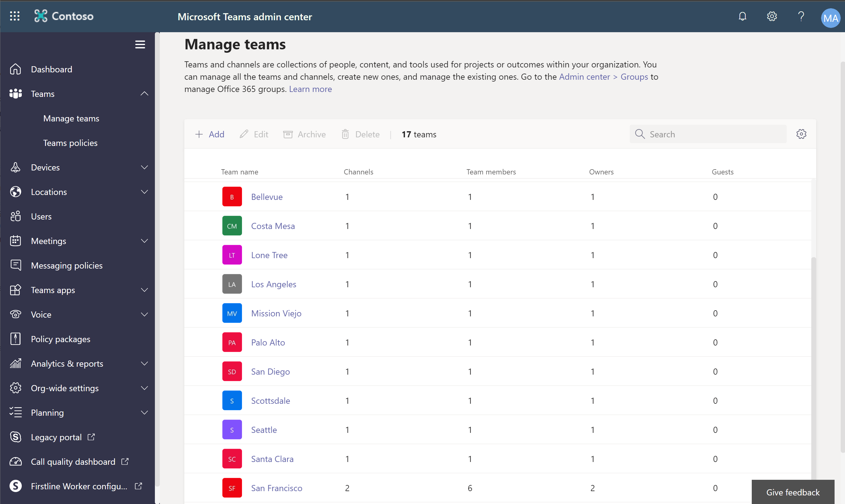Click the Add team icon
Image resolution: width=845 pixels, height=504 pixels.
[x=199, y=134]
